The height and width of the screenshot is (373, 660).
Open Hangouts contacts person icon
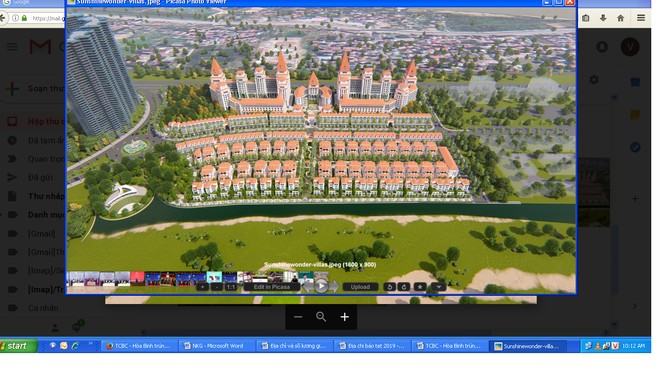pos(55,327)
